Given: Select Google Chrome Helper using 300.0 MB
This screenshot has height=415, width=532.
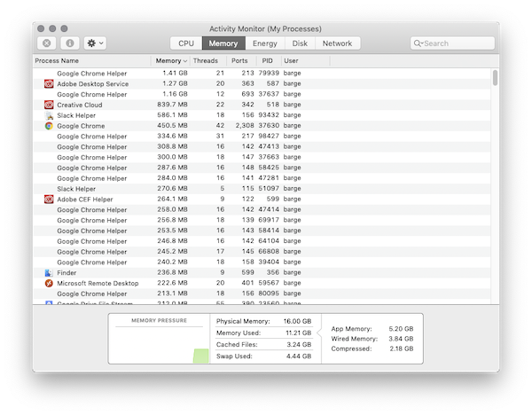Looking at the screenshot, I should point(262,157).
